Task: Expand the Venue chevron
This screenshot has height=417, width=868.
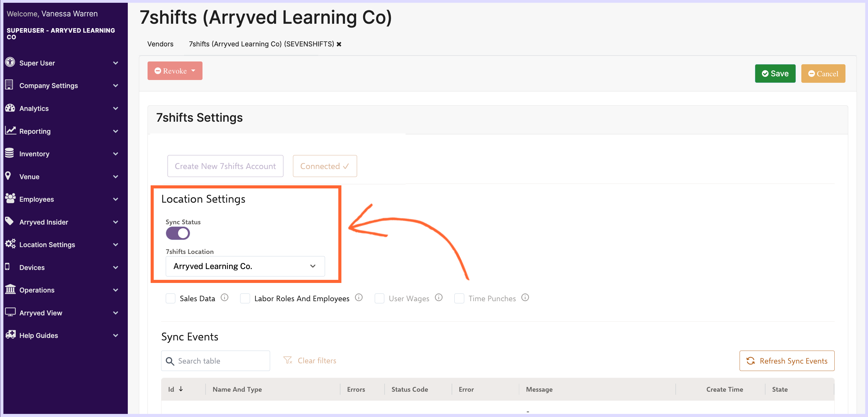Action: (115, 177)
